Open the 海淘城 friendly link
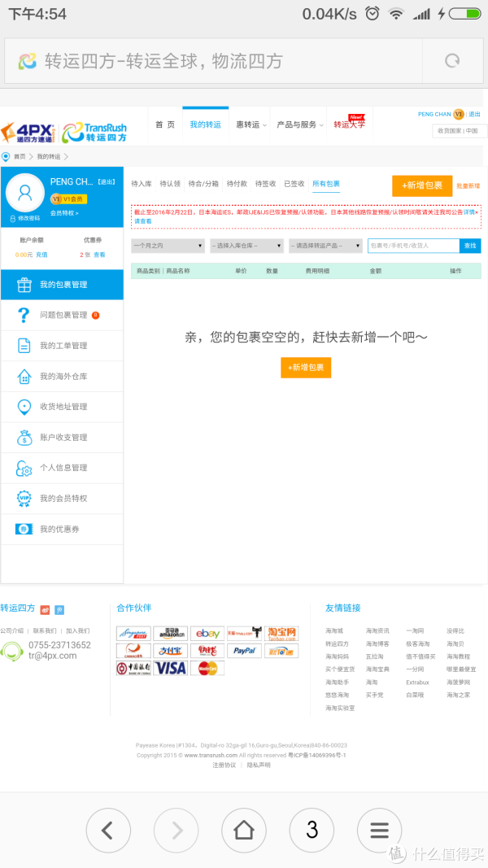This screenshot has height=868, width=488. point(334,631)
